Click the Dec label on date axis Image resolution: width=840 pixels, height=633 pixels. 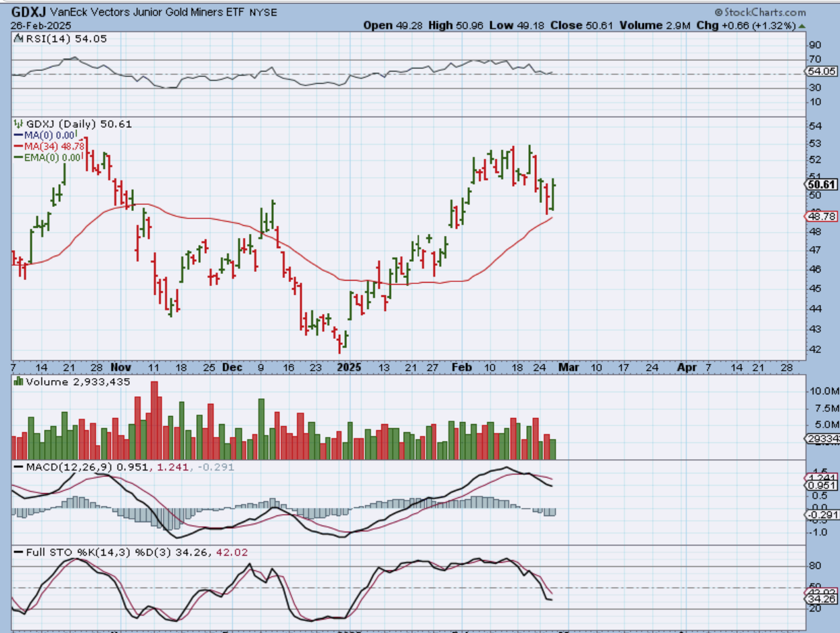(x=232, y=368)
